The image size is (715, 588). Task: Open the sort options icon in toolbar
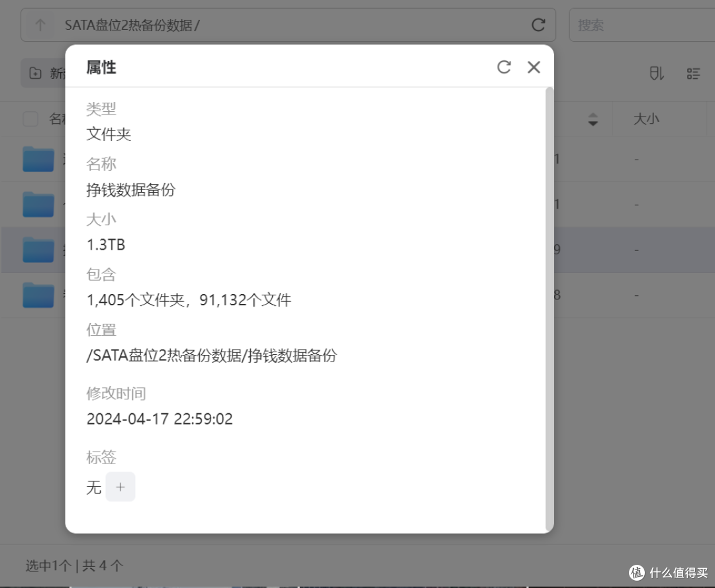pos(656,73)
